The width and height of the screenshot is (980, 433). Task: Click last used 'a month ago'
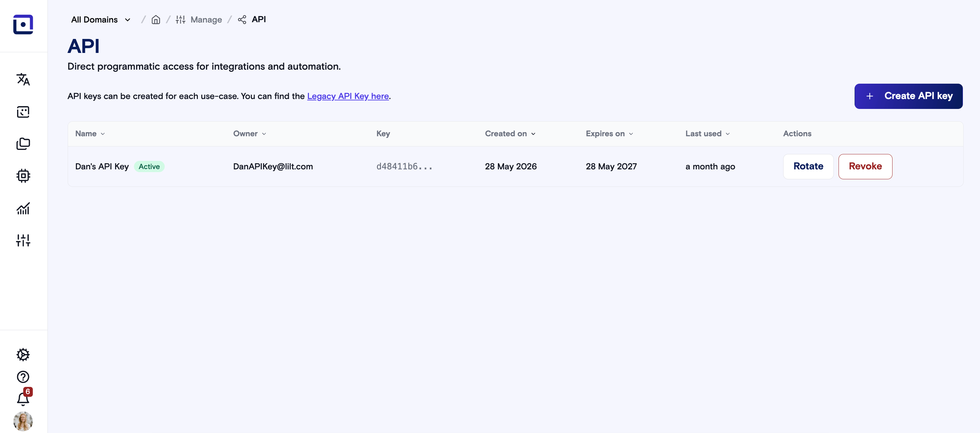click(710, 167)
